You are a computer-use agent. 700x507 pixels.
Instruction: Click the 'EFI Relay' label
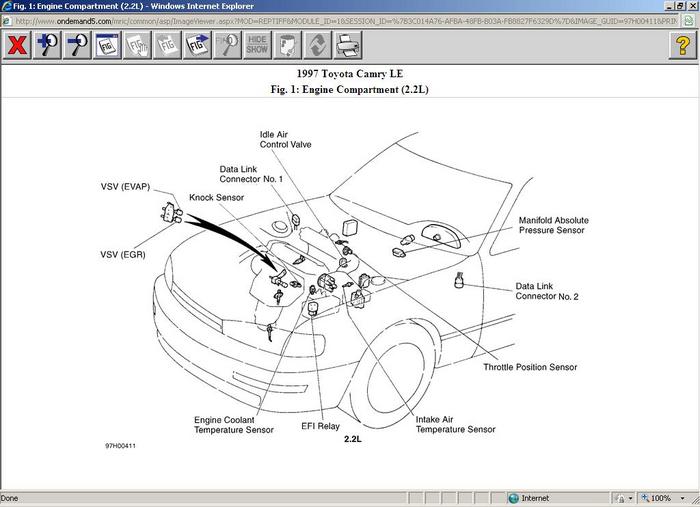coord(321,426)
